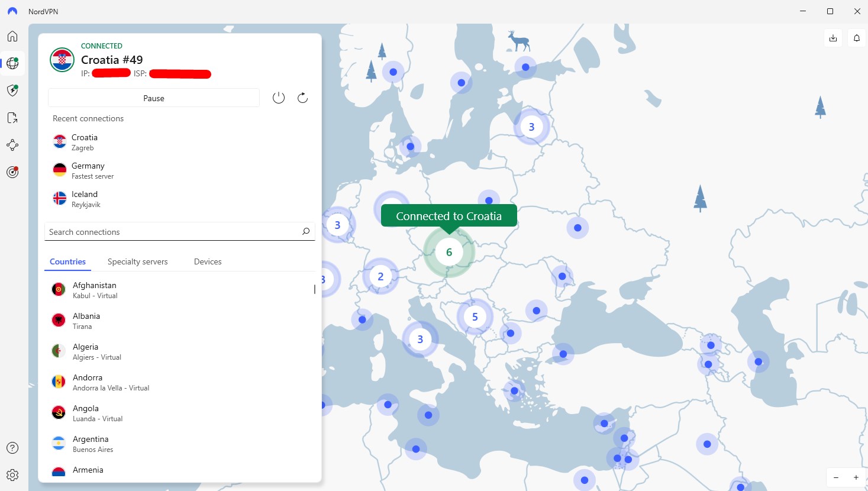Close the NordVPN window
868x491 pixels.
coord(857,11)
